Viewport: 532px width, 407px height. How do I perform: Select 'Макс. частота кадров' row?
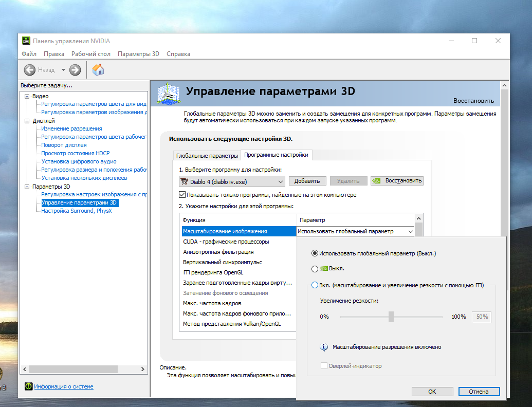(239, 303)
